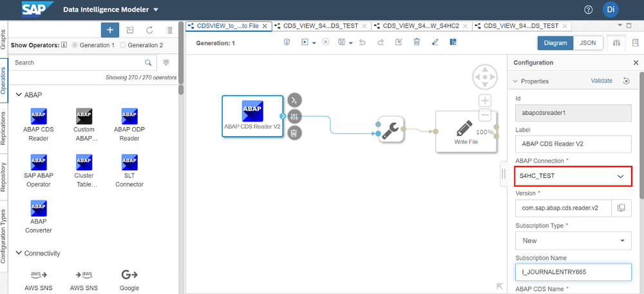Collapse the Properties section
644x294 pixels.
point(515,81)
